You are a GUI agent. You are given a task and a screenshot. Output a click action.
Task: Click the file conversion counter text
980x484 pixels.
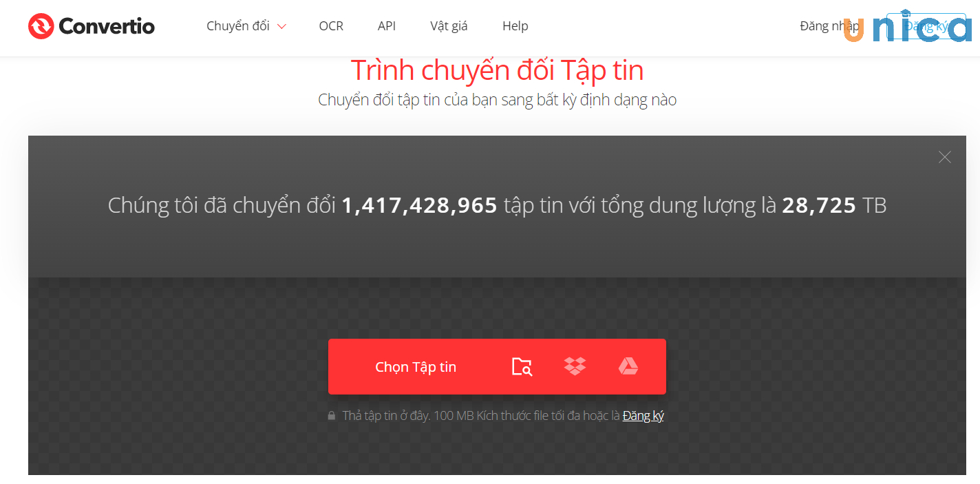[497, 205]
